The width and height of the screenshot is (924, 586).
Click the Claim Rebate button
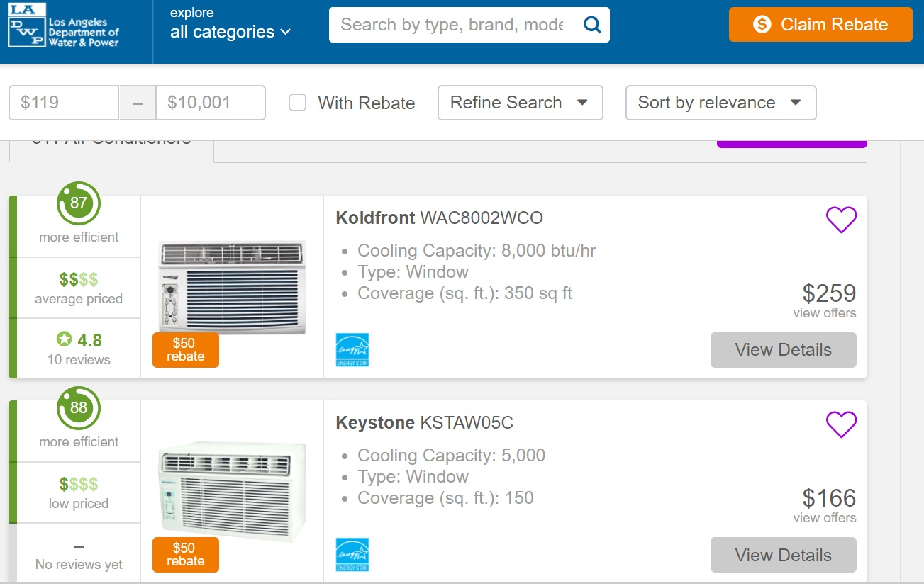[x=820, y=25]
